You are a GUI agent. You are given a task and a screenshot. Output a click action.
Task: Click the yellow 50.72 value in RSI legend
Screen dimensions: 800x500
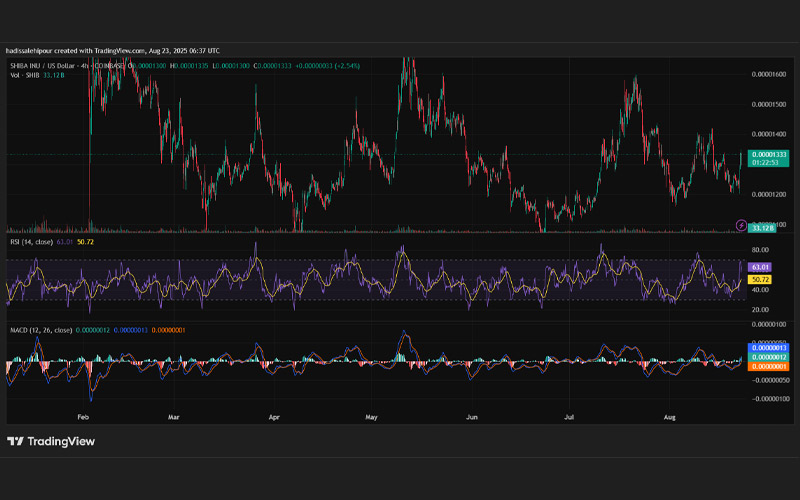(x=85, y=242)
